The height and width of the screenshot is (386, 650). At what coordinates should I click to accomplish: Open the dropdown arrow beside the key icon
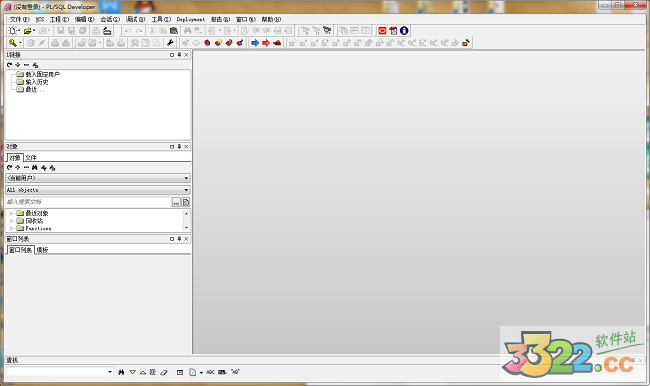20,43
